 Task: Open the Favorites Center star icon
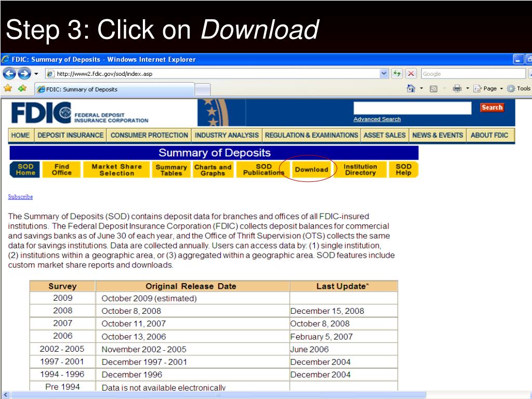8,88
